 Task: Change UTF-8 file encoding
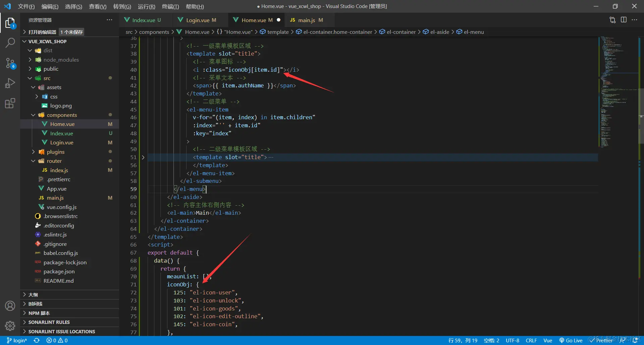click(x=513, y=340)
